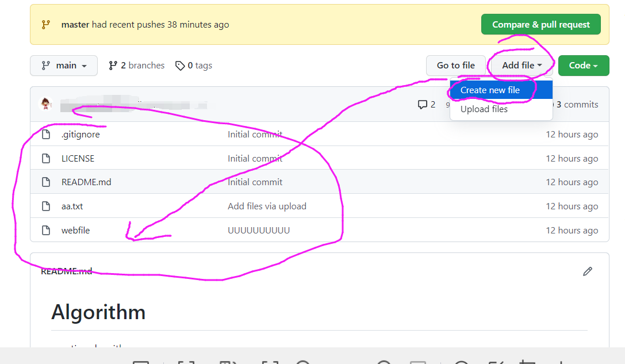Click file icon beside README.md row
Screen dimensions: 625x364
coord(46,182)
